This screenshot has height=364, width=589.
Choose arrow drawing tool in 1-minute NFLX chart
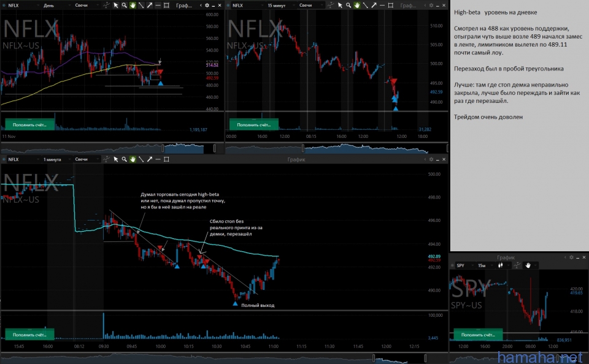[x=150, y=159]
